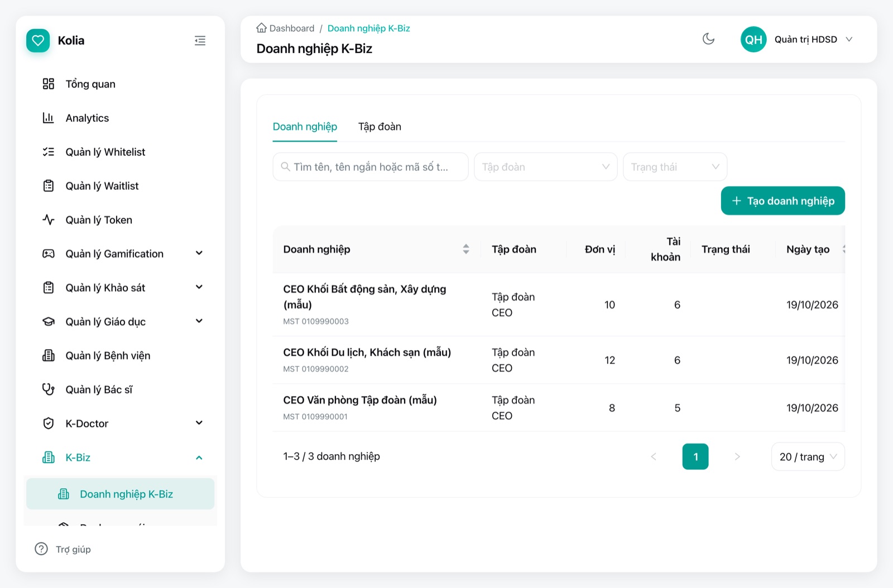
Task: Switch to the Doanh nghiệp tab
Action: [x=305, y=127]
